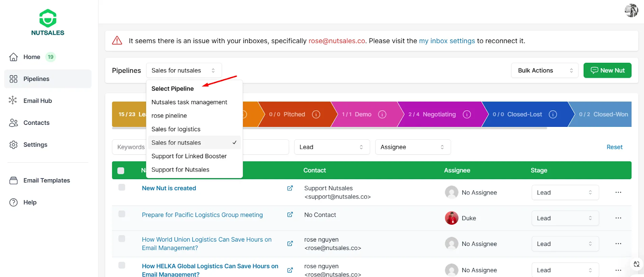Select Support for Linked Booster pipeline
644x277 pixels.
coord(189,156)
